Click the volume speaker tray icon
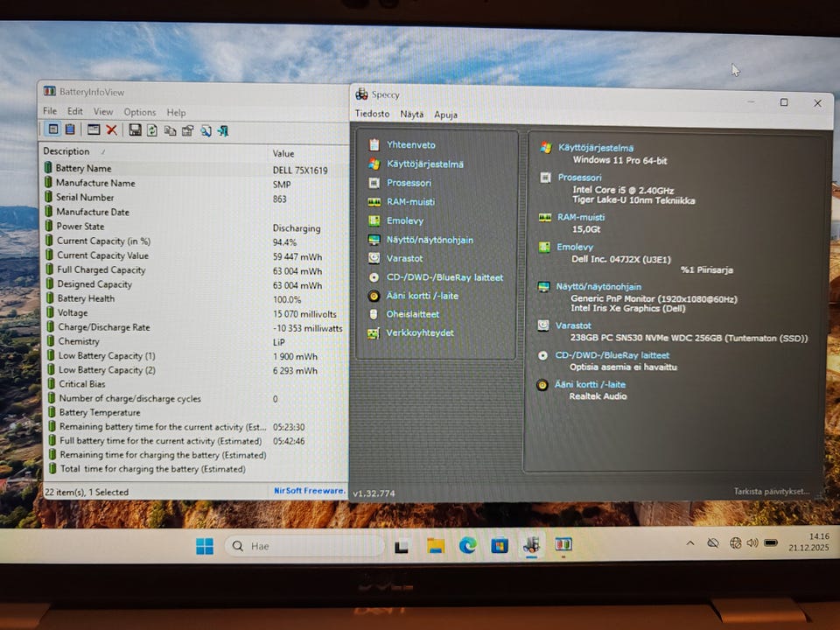This screenshot has height=630, width=840. click(x=752, y=542)
